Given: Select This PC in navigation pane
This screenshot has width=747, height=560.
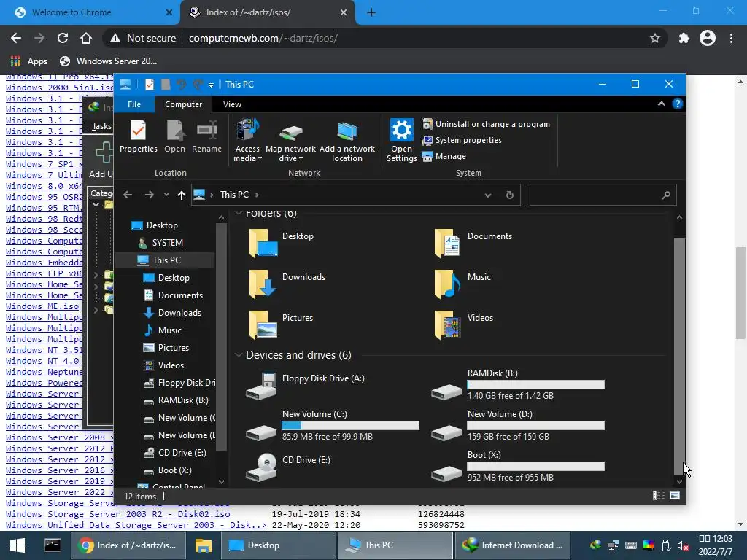Looking at the screenshot, I should [x=166, y=260].
